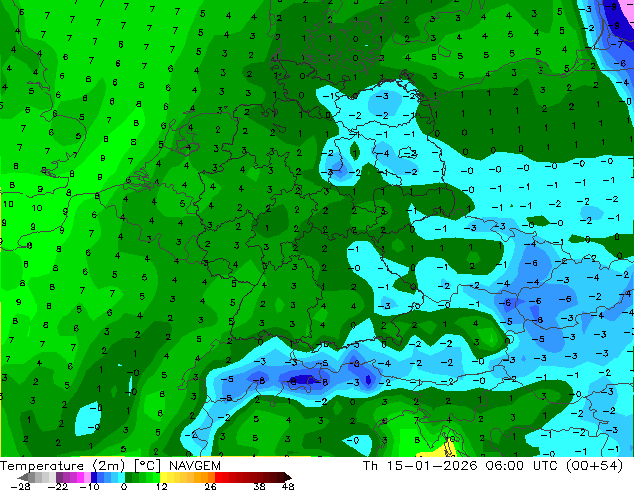Select the bright red legend swatch just right of 26
634x490 pixels.
[x=218, y=477]
